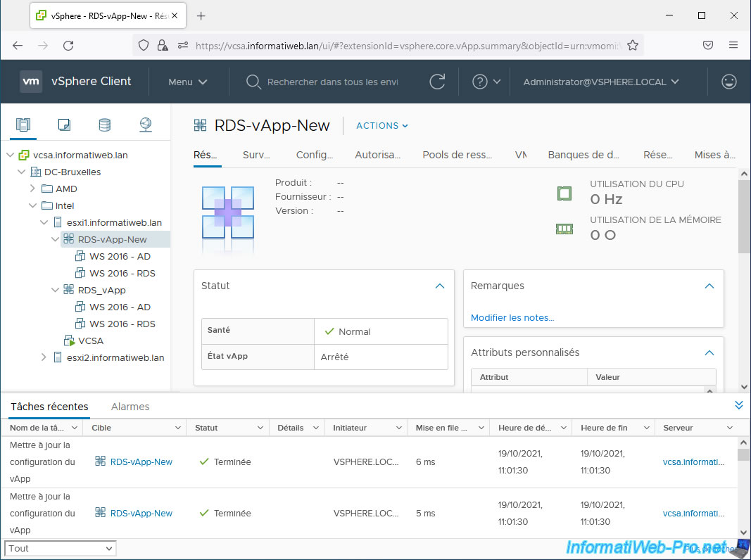Viewport: 751px width, 560px height.
Task: Bookmark this page with the star icon
Action: [x=633, y=46]
